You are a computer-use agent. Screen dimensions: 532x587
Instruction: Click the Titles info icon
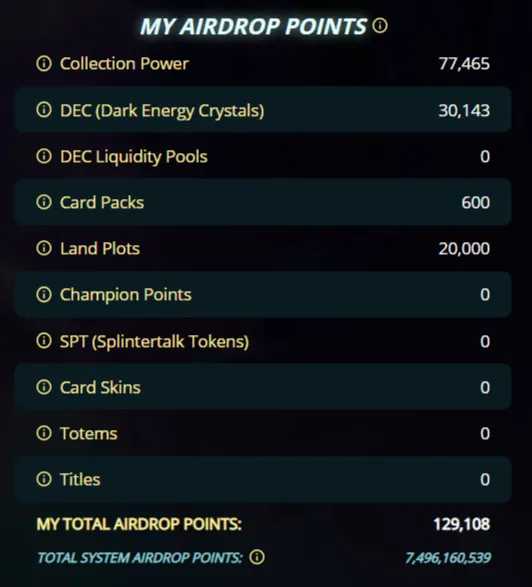click(x=44, y=479)
